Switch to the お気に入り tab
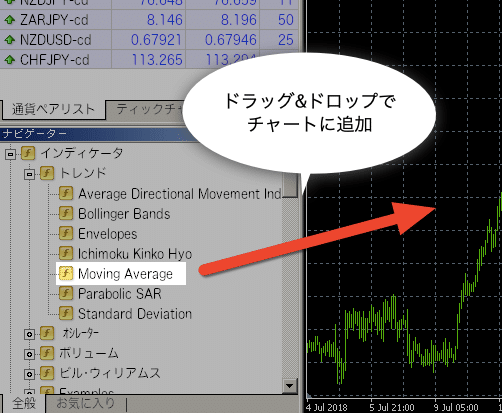The width and height of the screenshot is (502, 413). coord(85,404)
